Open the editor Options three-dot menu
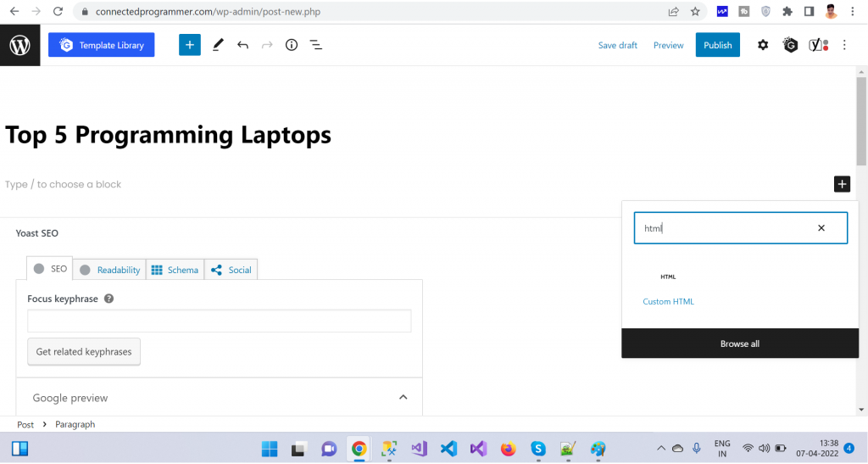The width and height of the screenshot is (868, 464). pyautogui.click(x=844, y=45)
